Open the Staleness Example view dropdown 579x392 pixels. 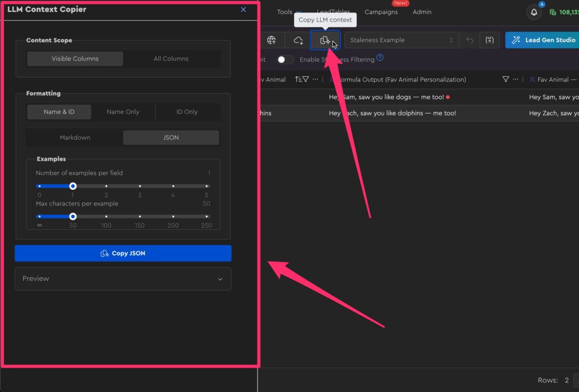point(401,40)
